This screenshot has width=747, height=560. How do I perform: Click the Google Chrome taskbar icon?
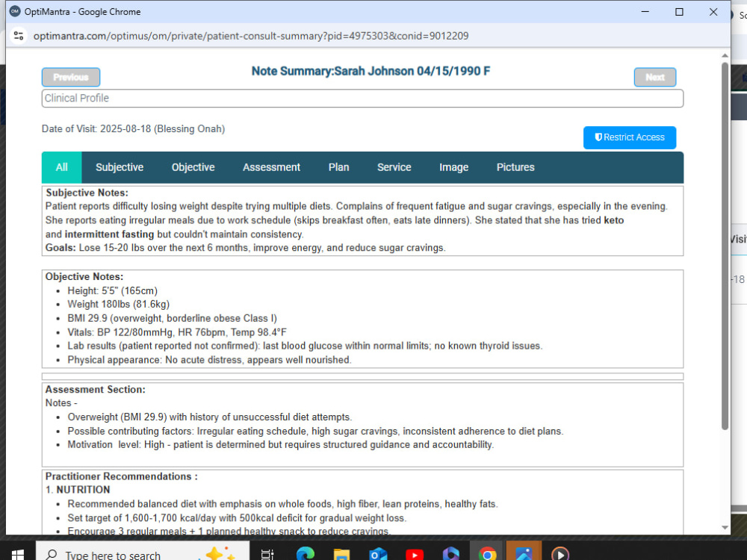[x=487, y=554]
